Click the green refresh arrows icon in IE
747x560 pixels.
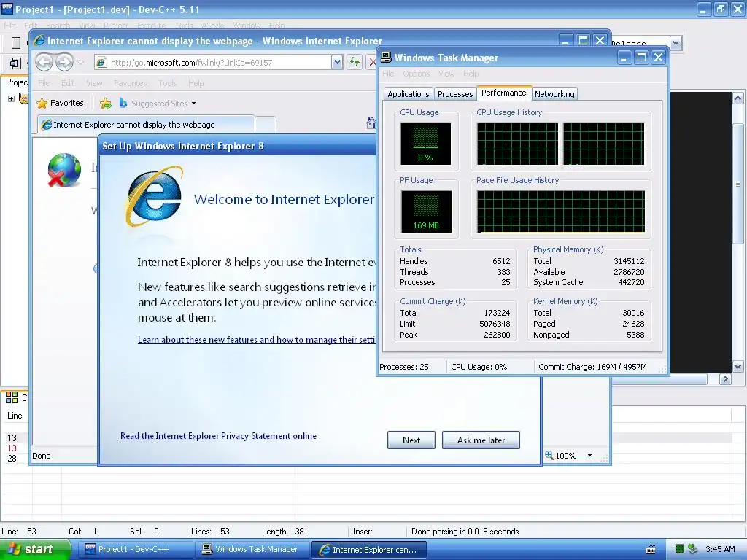point(355,62)
